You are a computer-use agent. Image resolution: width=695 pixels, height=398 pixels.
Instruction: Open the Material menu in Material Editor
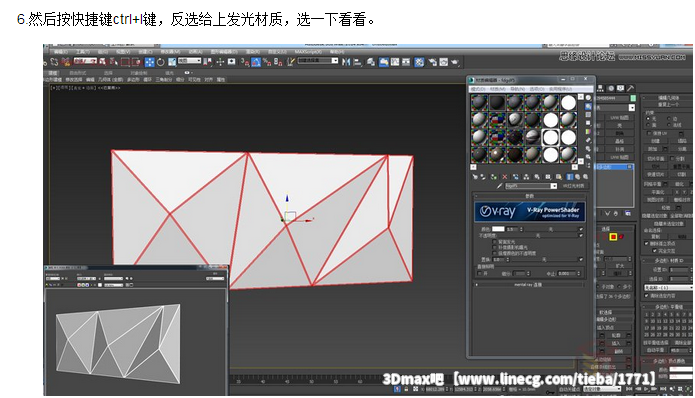tap(498, 89)
